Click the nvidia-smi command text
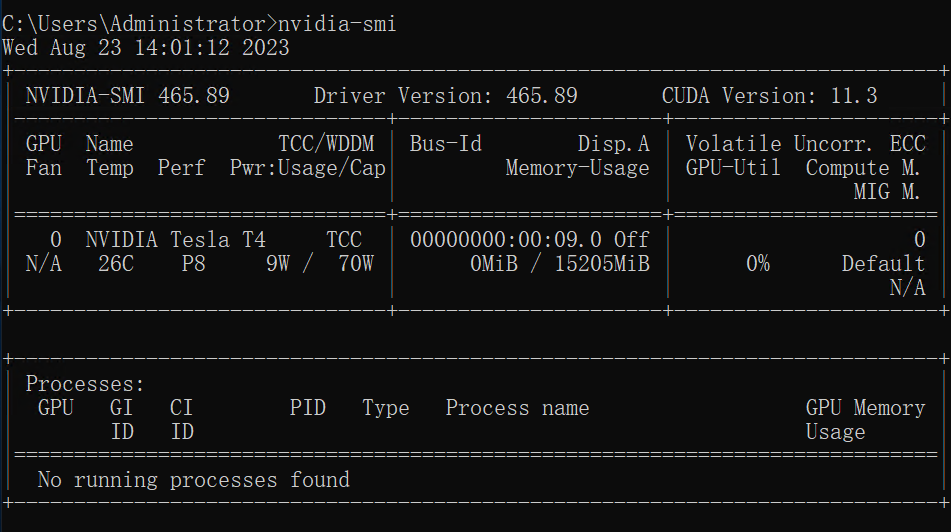The height and width of the screenshot is (532, 951). click(336, 23)
